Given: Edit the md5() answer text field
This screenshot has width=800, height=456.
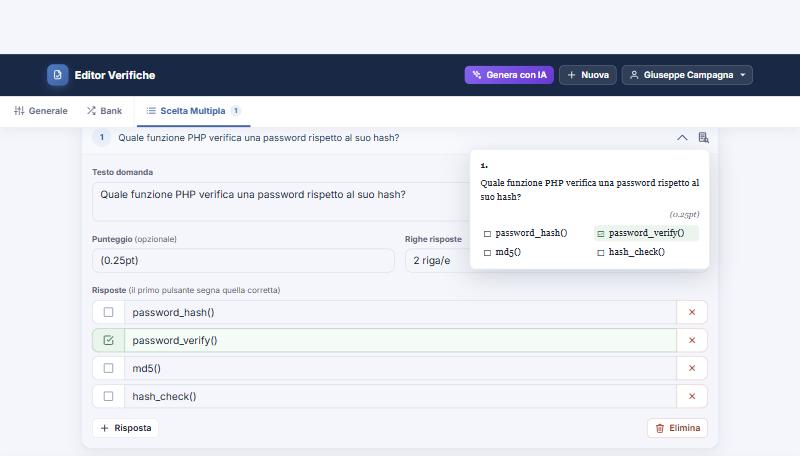Looking at the screenshot, I should tap(401, 368).
